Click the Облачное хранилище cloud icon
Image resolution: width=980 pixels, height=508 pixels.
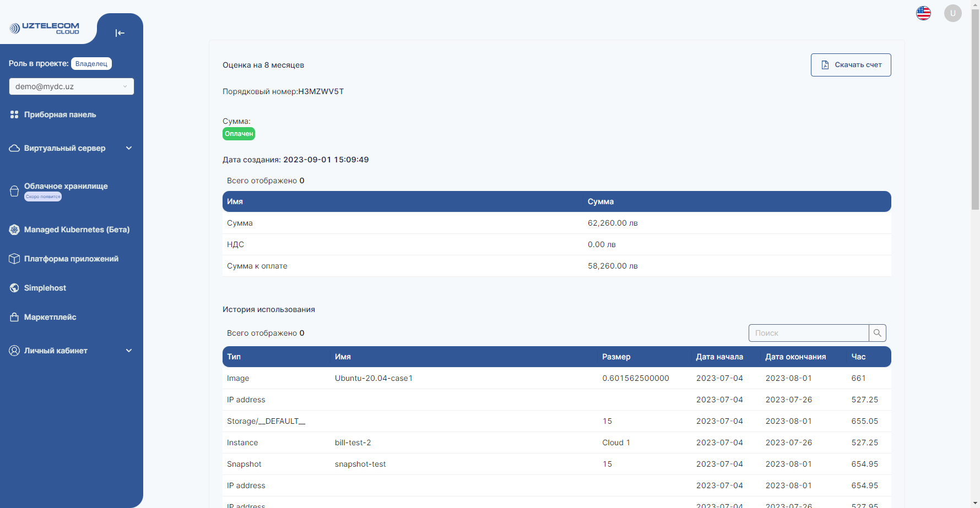tap(14, 190)
